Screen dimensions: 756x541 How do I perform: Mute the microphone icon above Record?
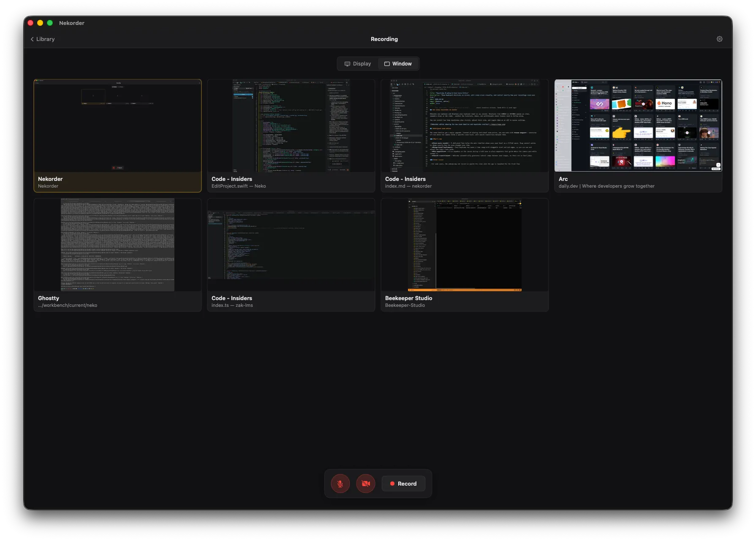click(x=340, y=483)
